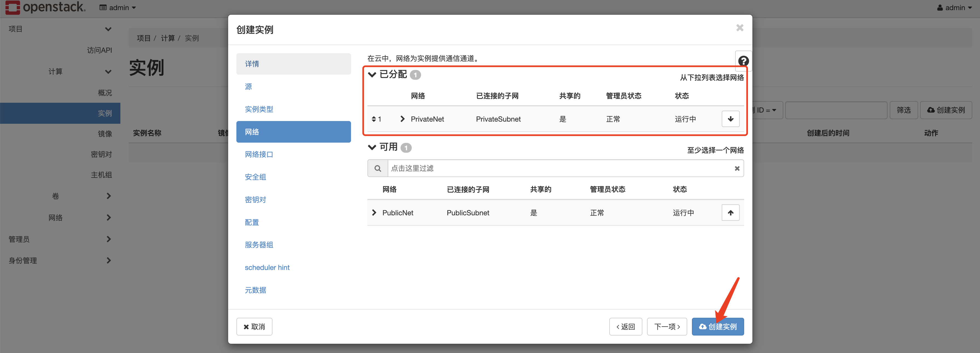Click the 创建实例 submit button

(x=718, y=326)
